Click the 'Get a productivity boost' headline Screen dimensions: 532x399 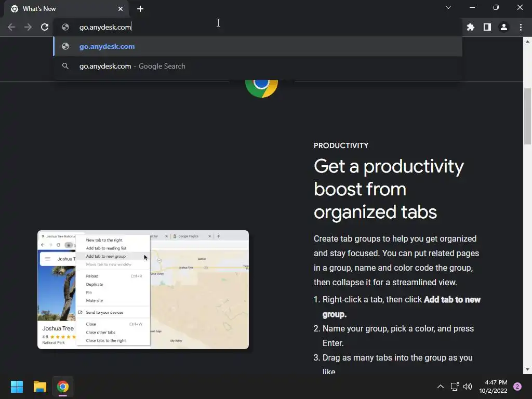click(x=389, y=189)
